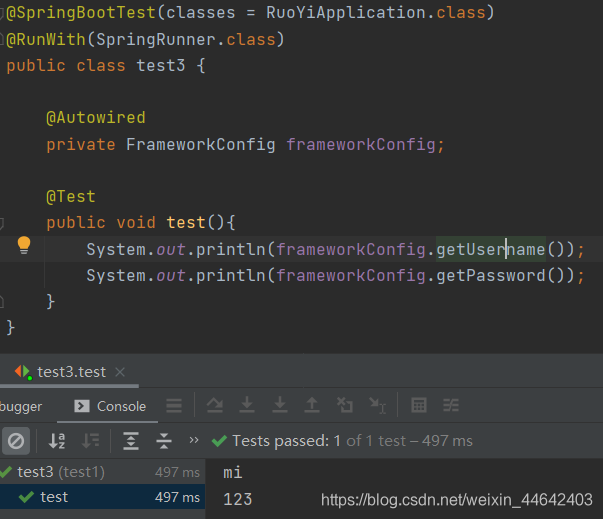
Task: Sort tests alphabetically
Action: point(57,441)
